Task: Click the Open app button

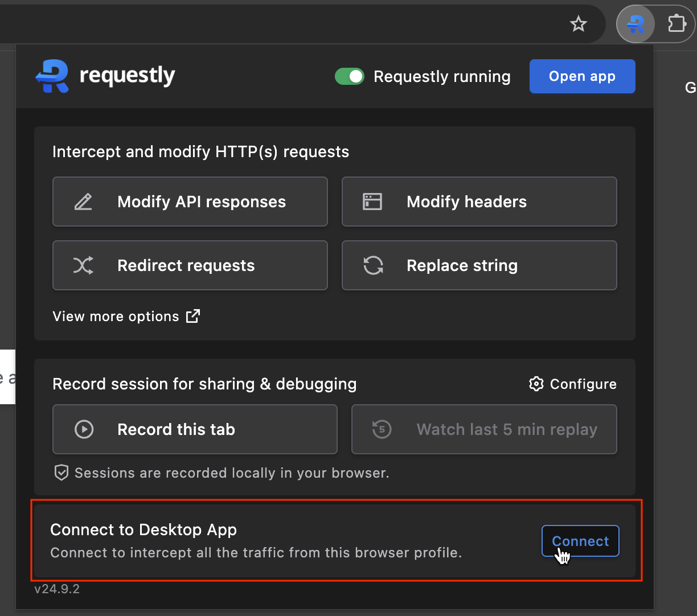Action: click(x=583, y=76)
